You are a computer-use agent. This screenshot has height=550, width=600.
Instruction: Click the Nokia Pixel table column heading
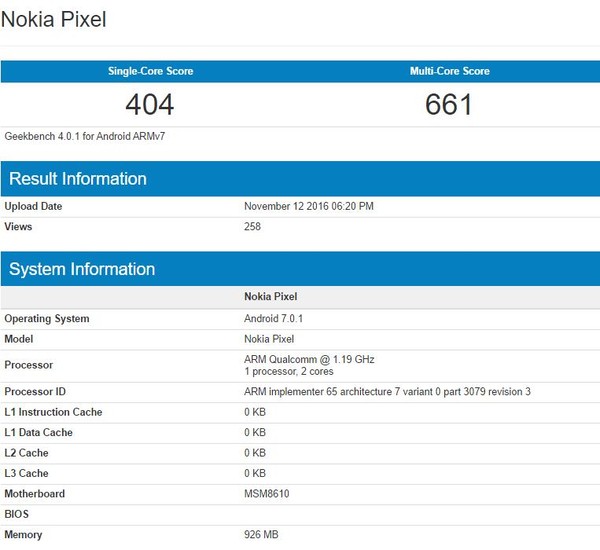pyautogui.click(x=270, y=297)
